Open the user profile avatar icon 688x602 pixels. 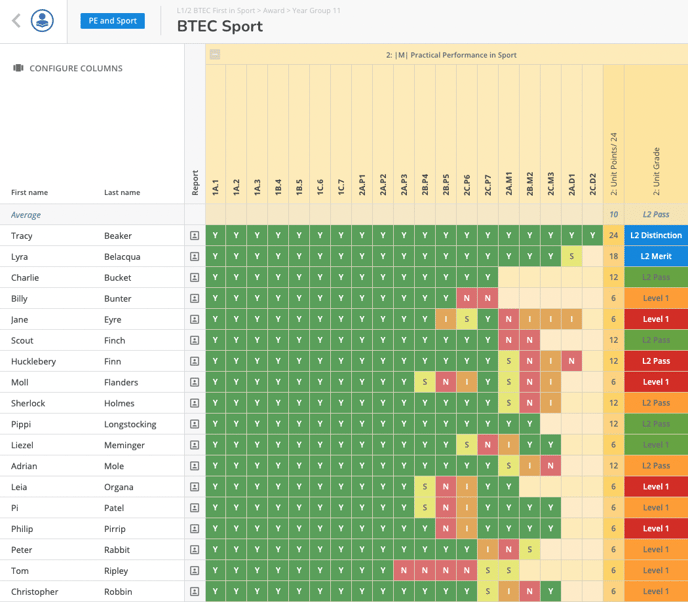[x=42, y=20]
